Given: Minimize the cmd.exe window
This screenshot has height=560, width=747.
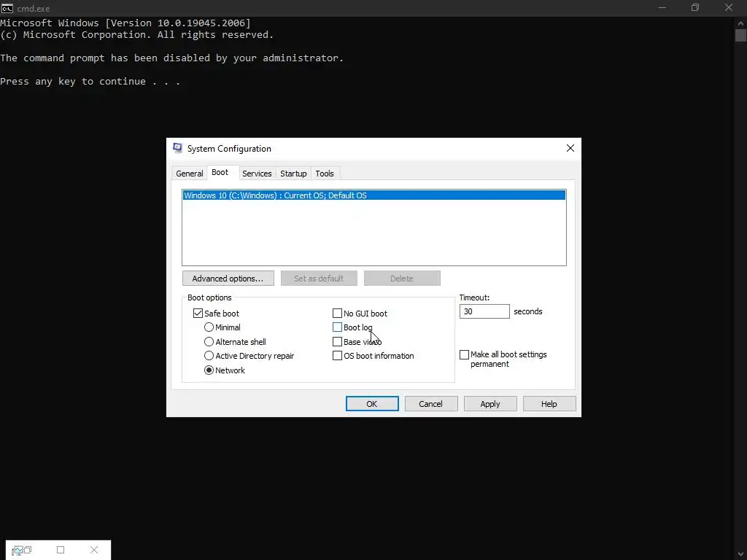Looking at the screenshot, I should coord(662,7).
